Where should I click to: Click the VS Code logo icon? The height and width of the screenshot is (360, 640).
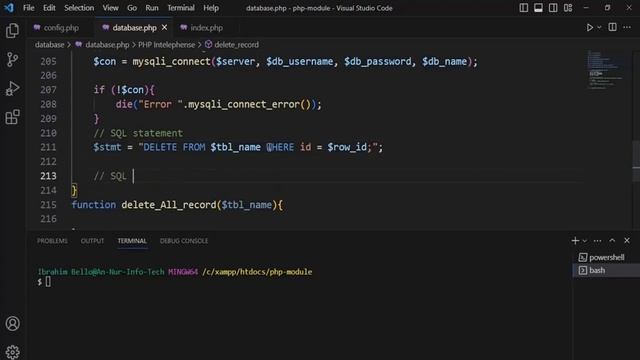(9, 8)
